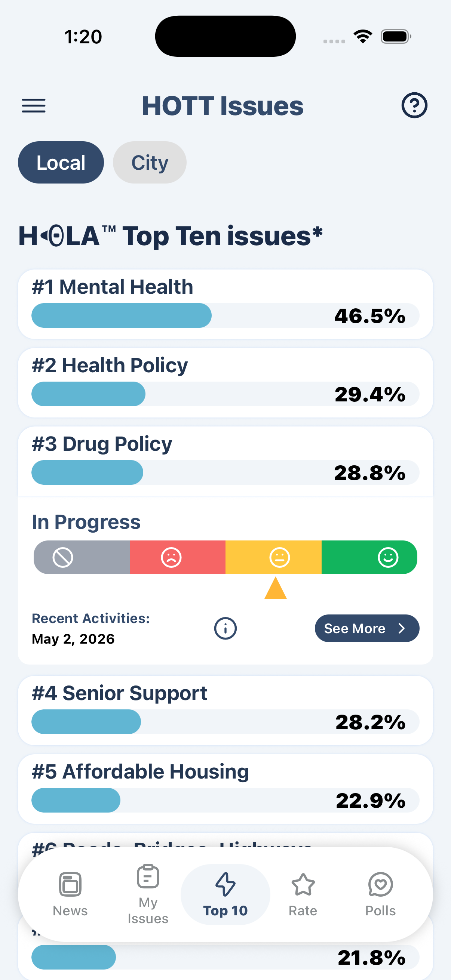Switch to Local issues filter
Viewport: 451px width, 980px height.
pyautogui.click(x=61, y=163)
